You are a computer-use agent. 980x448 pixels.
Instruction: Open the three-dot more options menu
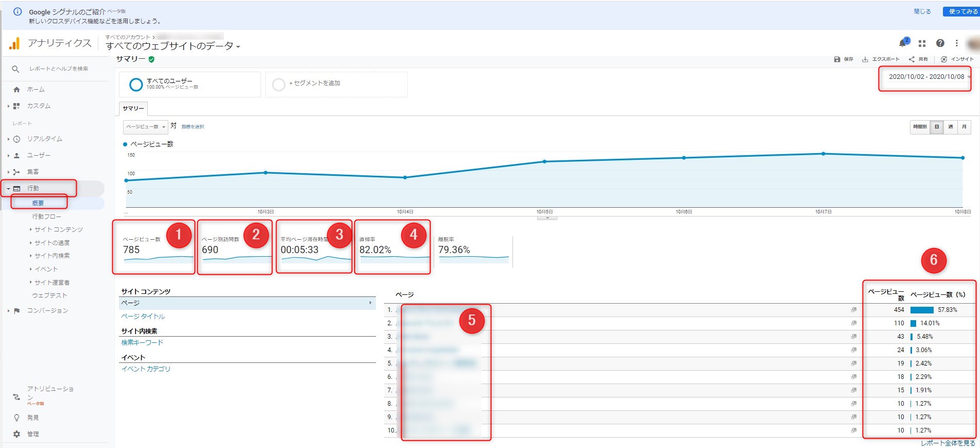point(956,43)
